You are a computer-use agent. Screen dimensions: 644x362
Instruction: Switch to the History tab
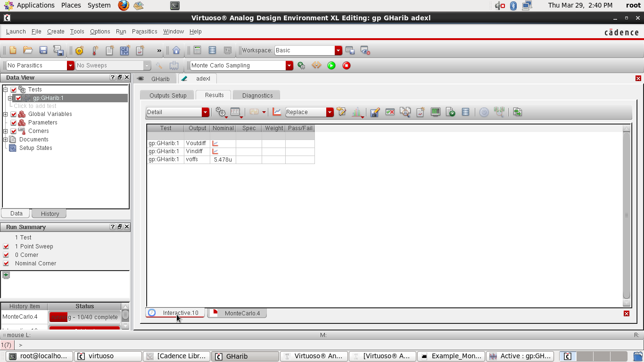pyautogui.click(x=50, y=214)
